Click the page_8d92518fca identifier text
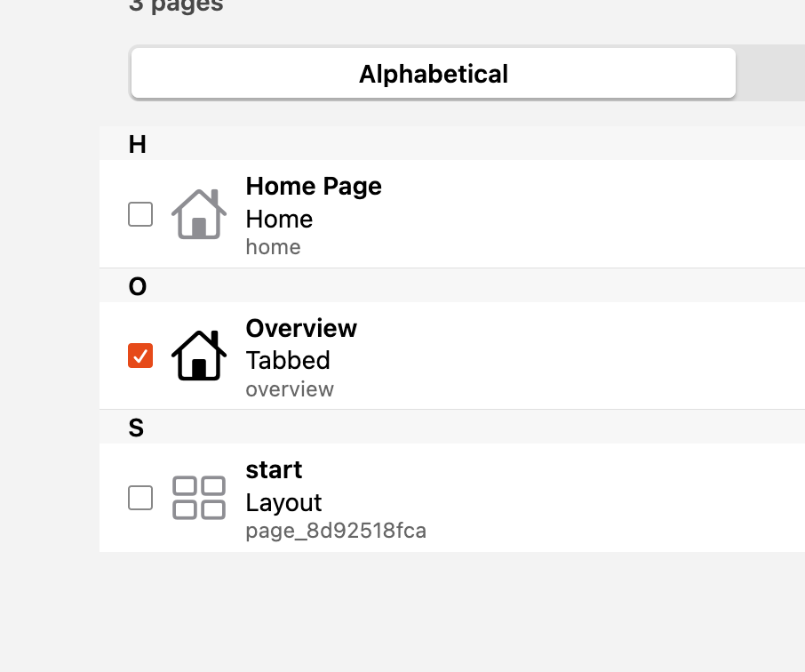 pyautogui.click(x=336, y=532)
